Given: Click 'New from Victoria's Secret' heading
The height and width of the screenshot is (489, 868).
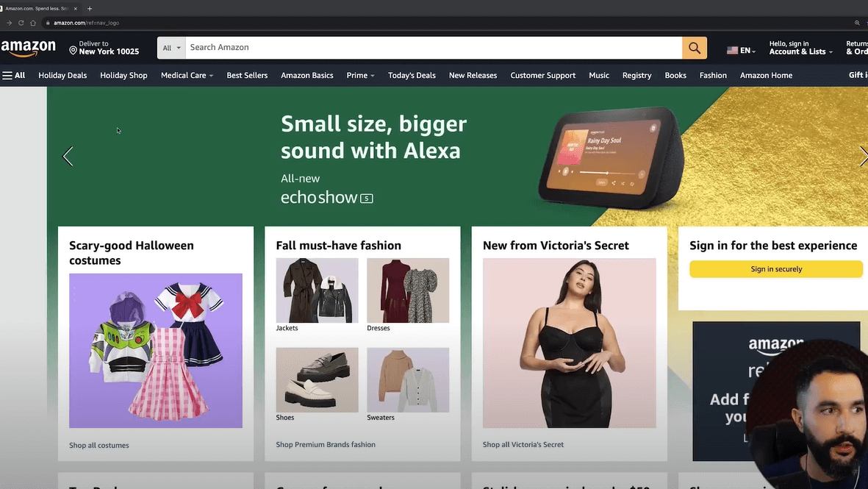Looking at the screenshot, I should point(556,246).
